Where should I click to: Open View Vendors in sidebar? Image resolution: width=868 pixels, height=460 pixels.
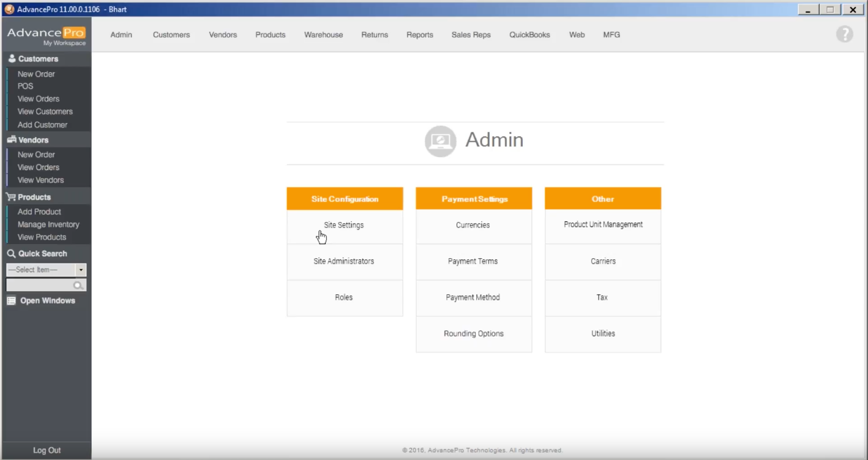point(40,180)
